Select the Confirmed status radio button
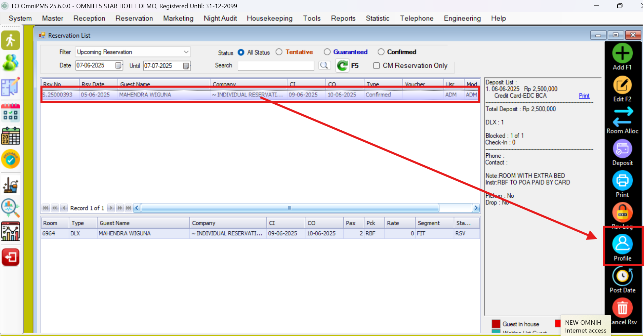The image size is (644, 336). 381,52
